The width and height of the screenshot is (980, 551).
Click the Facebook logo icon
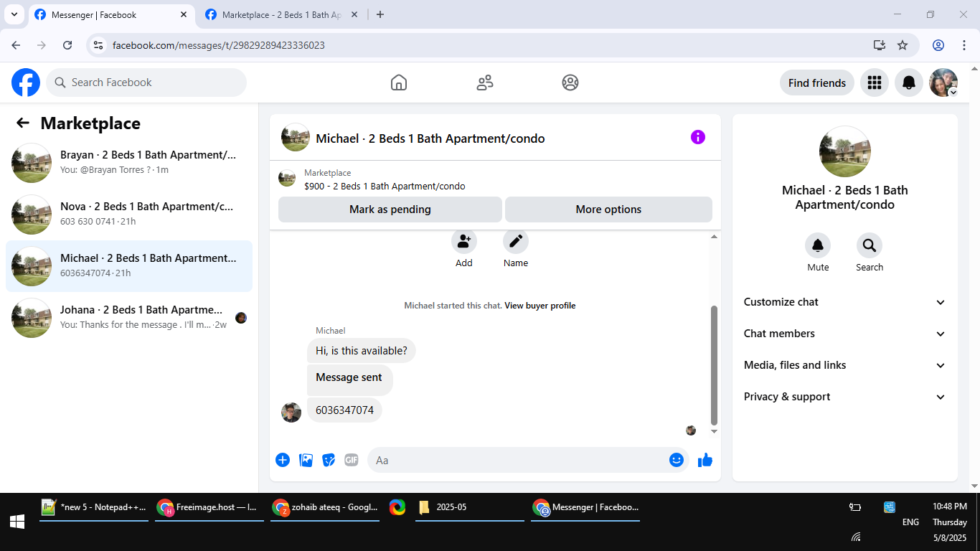tap(26, 83)
